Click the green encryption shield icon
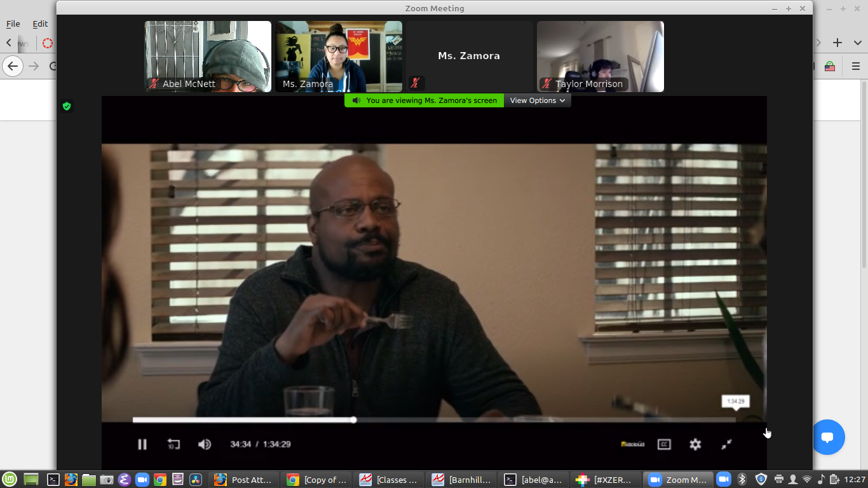This screenshot has width=868, height=488. coord(67,106)
